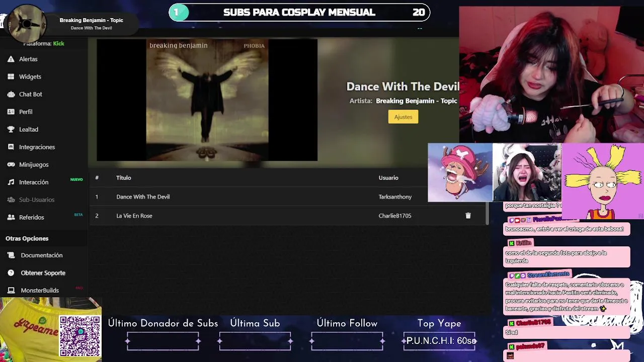The height and width of the screenshot is (362, 644).
Task: Click the Dance With The Devil heading
Action: (403, 86)
